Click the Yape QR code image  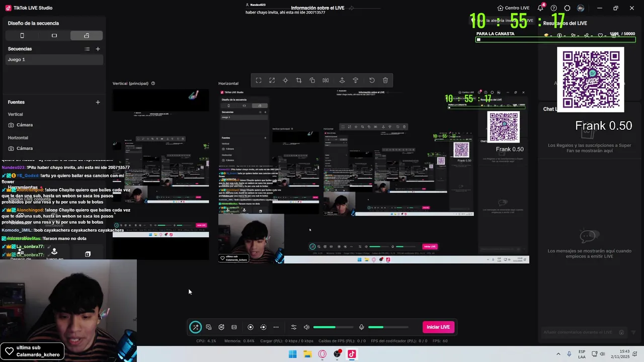(x=591, y=79)
